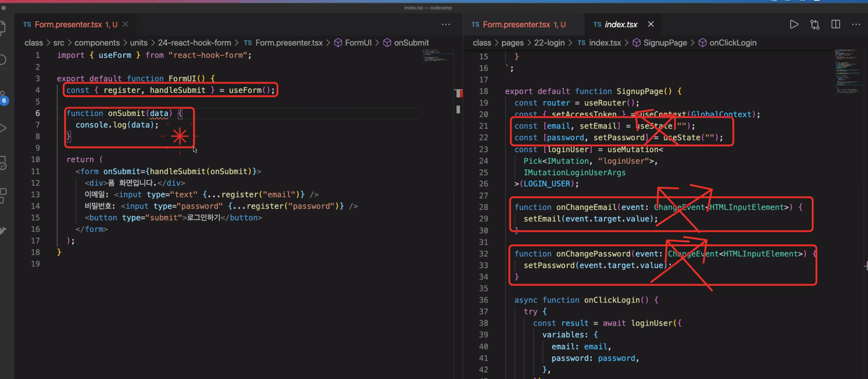
Task: Split the right editor group
Action: click(x=835, y=25)
